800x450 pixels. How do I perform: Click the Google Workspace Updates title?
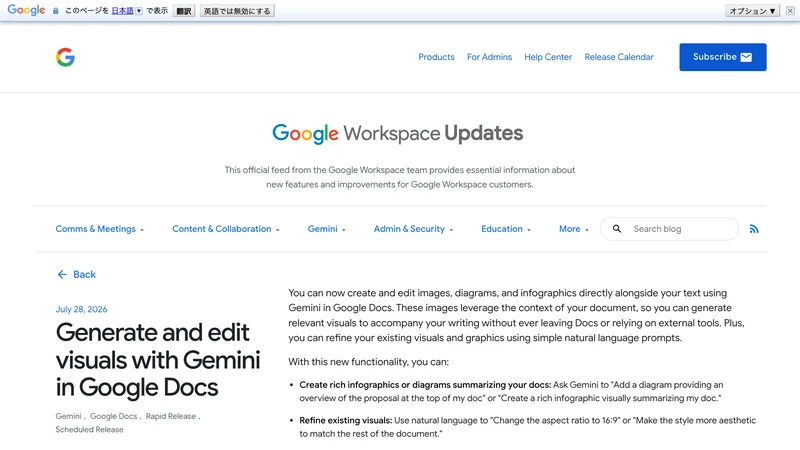pyautogui.click(x=397, y=134)
